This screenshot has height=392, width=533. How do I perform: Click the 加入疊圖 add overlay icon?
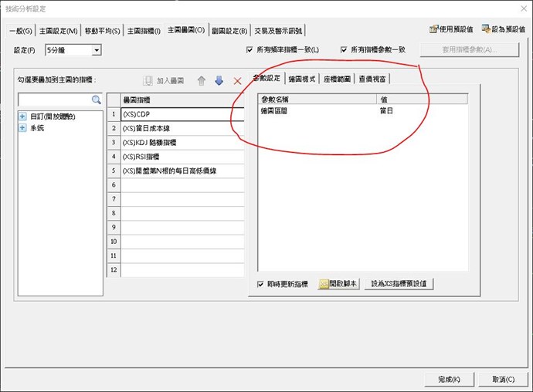[149, 80]
